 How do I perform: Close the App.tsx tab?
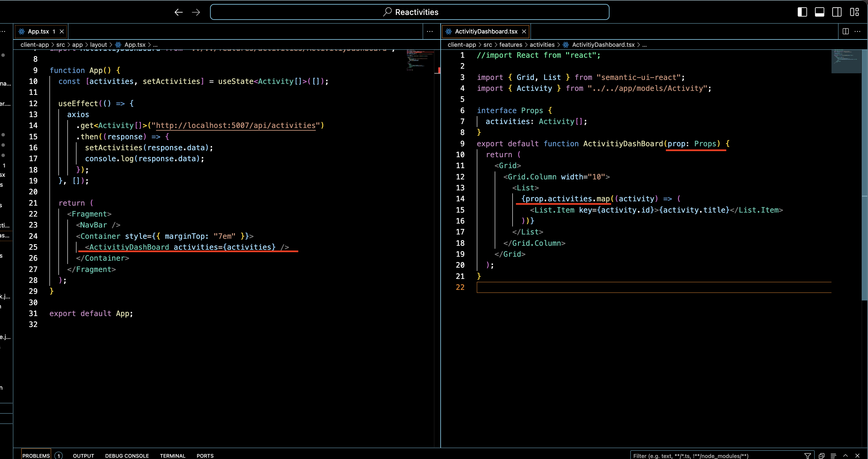(62, 31)
